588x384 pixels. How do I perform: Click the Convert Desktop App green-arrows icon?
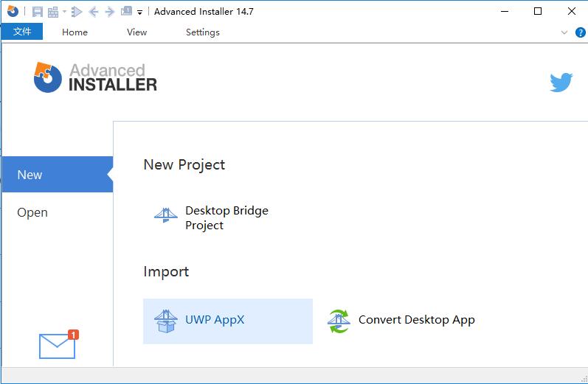coord(339,321)
